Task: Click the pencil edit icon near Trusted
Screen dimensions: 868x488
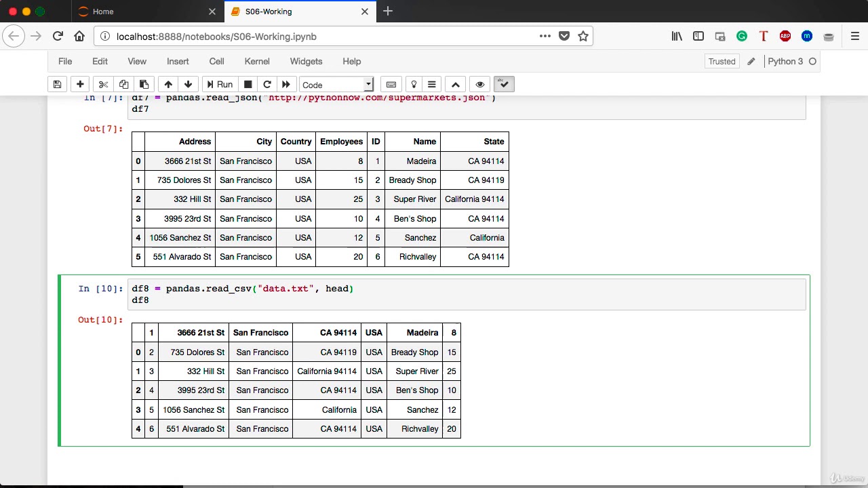Action: coord(751,62)
